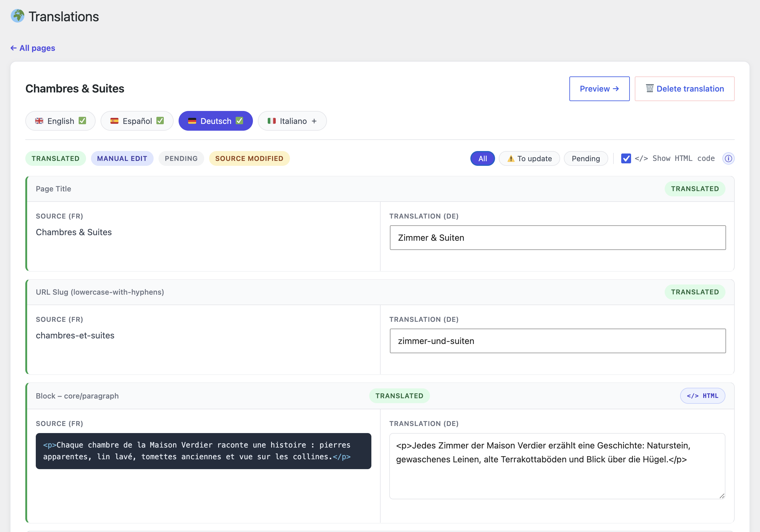The width and height of the screenshot is (760, 532).
Task: Click TRANSLATED badge in core/paragraph block
Action: [x=399, y=396]
